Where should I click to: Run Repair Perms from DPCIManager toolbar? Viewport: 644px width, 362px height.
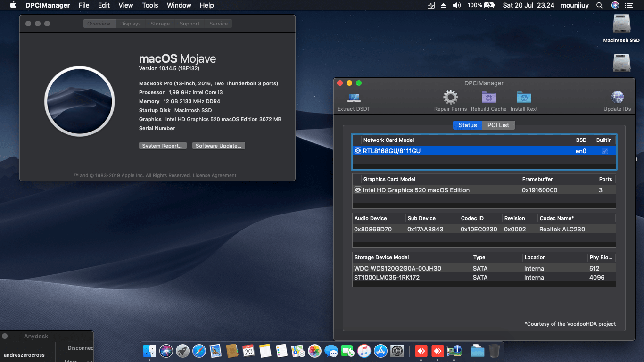tap(450, 98)
